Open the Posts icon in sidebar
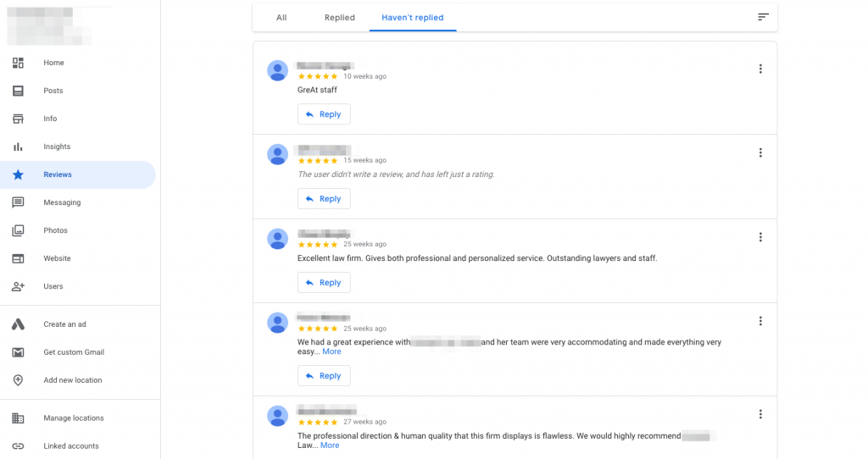Image resolution: width=868 pixels, height=459 pixels. tap(18, 91)
